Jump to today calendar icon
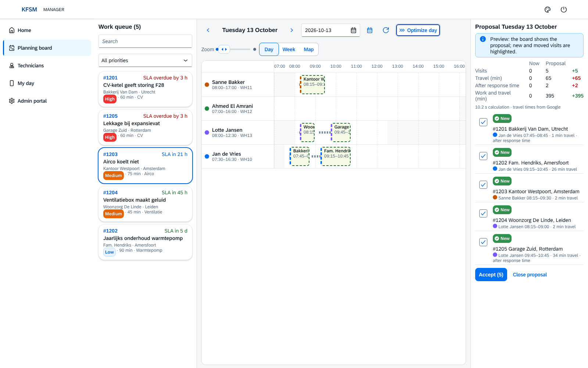 click(x=370, y=30)
